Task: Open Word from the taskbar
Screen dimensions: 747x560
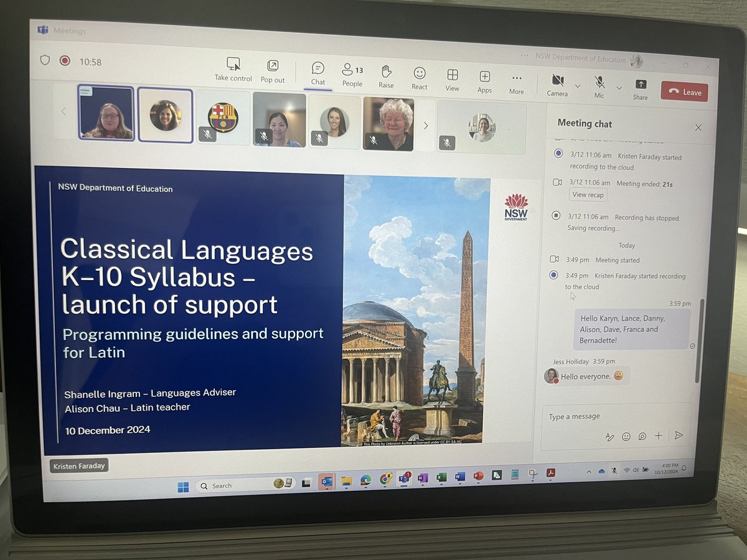Action: [x=460, y=477]
